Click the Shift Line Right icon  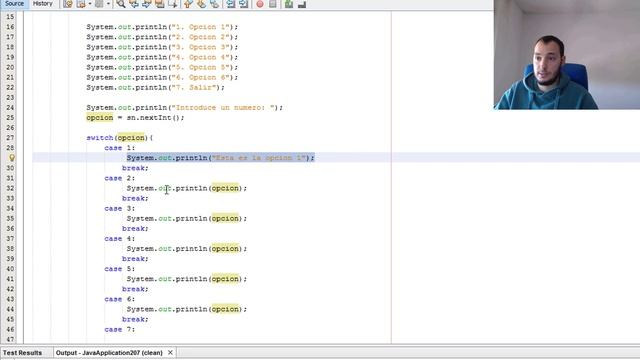[244, 4]
